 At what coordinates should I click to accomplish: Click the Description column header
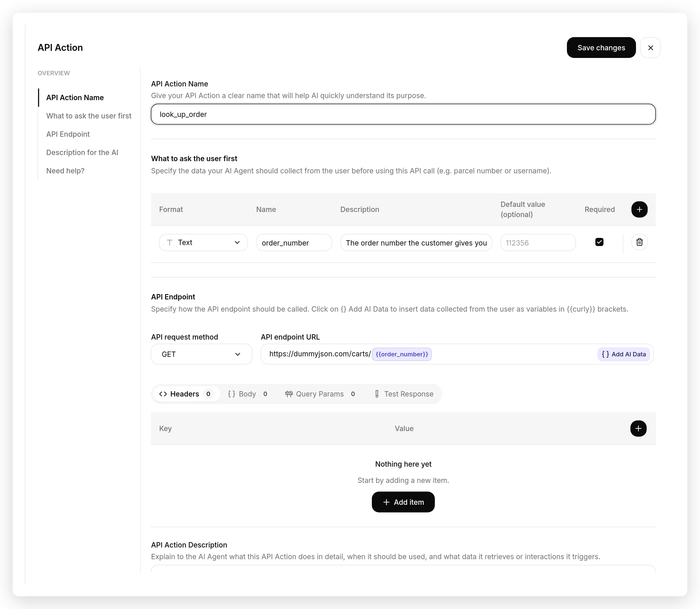(360, 209)
